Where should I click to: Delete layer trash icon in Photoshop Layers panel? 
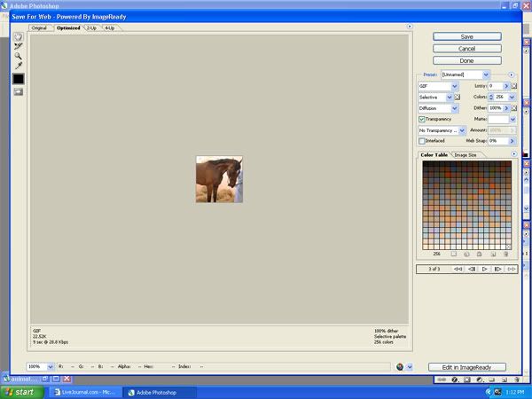click(516, 379)
